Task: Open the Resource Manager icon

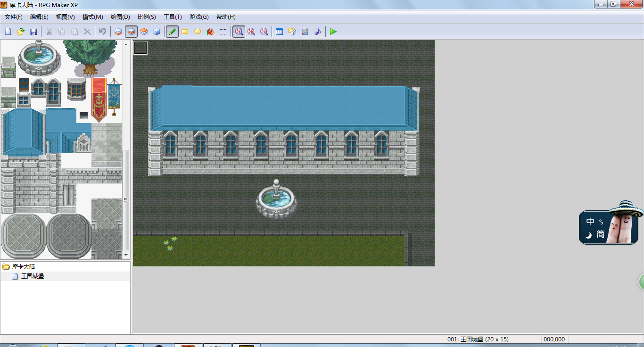Action: [292, 32]
